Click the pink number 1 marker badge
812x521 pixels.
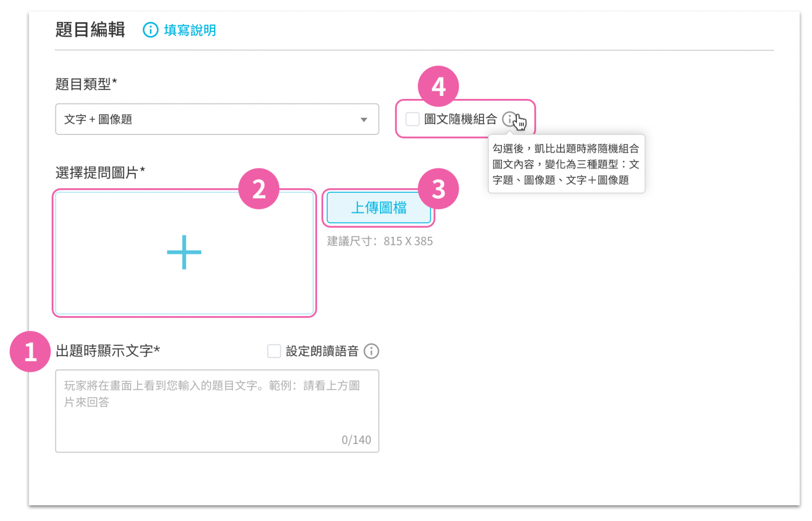click(30, 352)
